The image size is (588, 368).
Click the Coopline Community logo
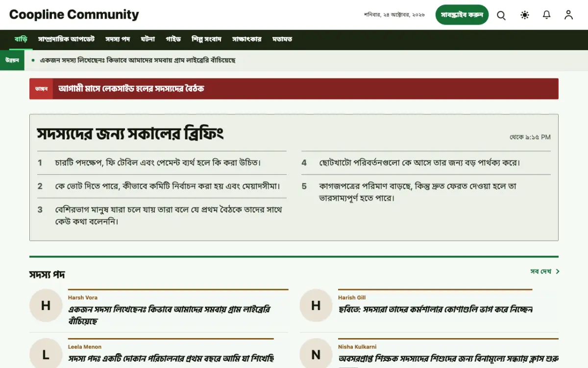coord(74,15)
